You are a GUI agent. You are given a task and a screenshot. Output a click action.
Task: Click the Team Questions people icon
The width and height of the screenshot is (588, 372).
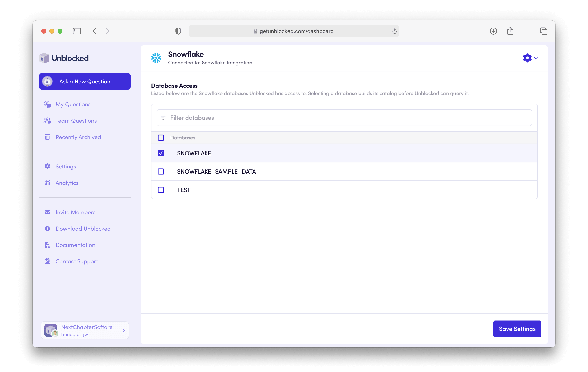click(x=47, y=121)
